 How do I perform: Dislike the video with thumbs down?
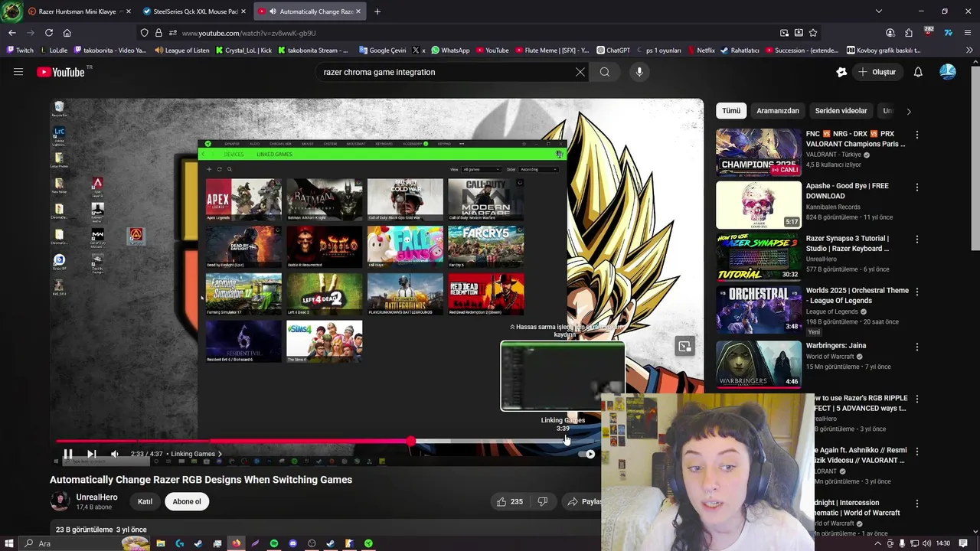tap(543, 501)
